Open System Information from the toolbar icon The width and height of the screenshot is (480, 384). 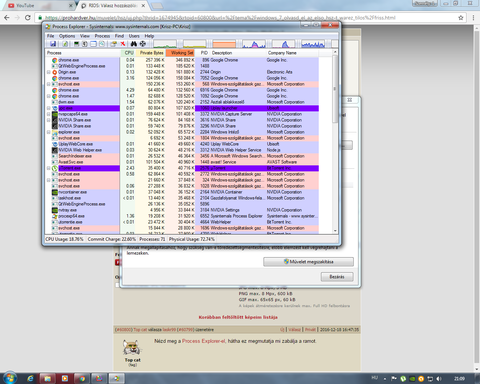point(76,44)
